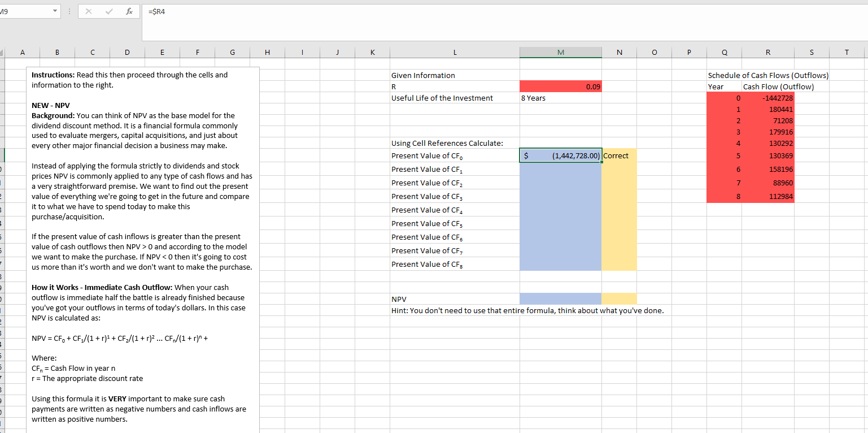Select blue answer cell beside Present Value of CF6

pyautogui.click(x=560, y=237)
